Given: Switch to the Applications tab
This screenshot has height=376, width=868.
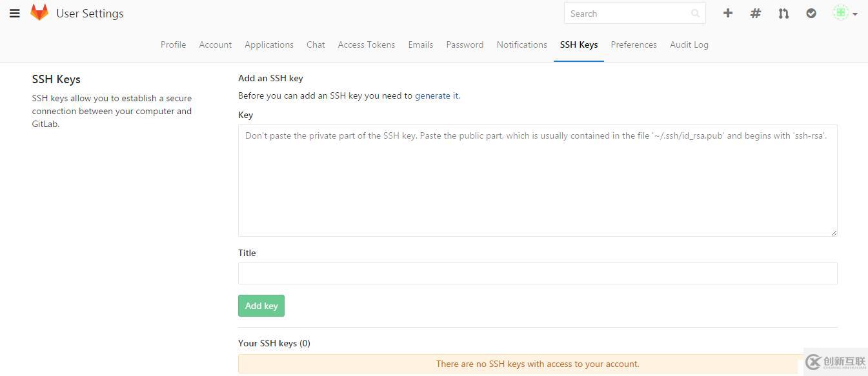Looking at the screenshot, I should tap(269, 45).
